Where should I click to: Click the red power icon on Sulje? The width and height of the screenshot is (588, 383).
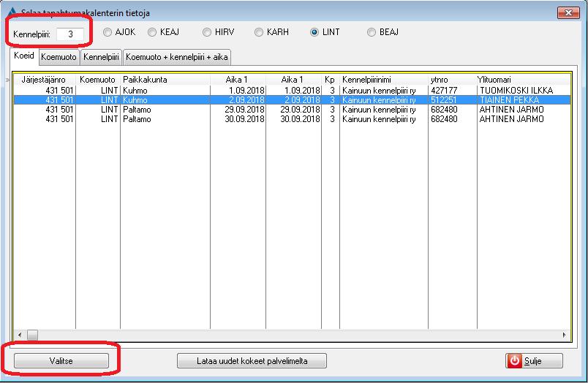[x=515, y=361]
